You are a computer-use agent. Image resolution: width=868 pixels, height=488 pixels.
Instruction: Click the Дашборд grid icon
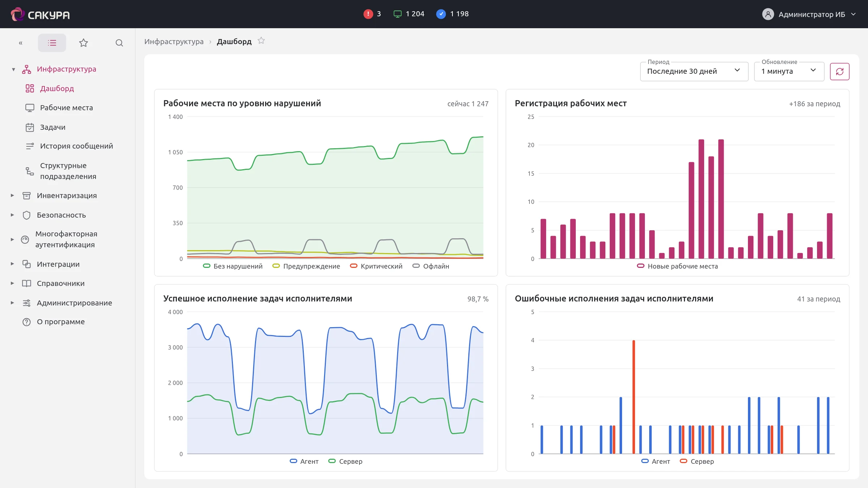click(30, 89)
